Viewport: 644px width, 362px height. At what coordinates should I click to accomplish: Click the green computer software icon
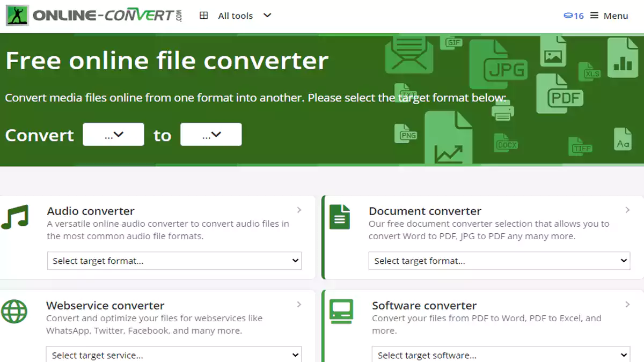(x=341, y=312)
